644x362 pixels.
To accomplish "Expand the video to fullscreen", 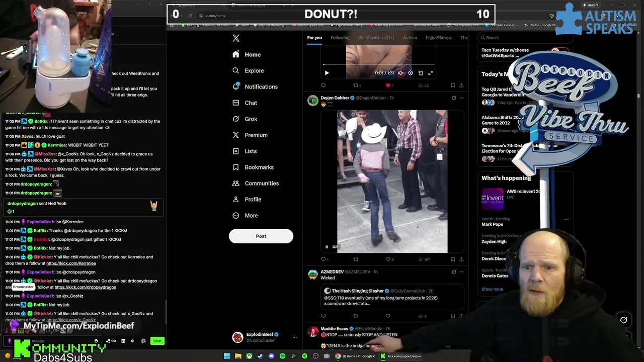I will coord(431,73).
